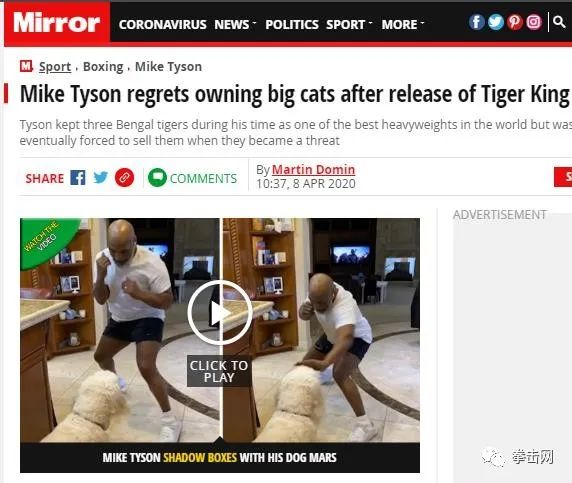Open the Mirror homepage logo

tap(57, 23)
